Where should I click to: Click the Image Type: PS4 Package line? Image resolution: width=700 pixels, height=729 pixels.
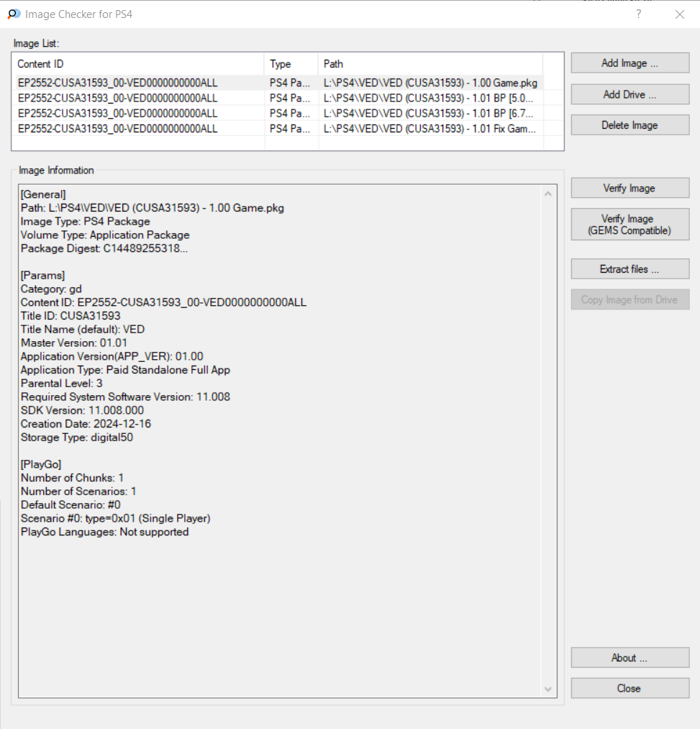[86, 222]
